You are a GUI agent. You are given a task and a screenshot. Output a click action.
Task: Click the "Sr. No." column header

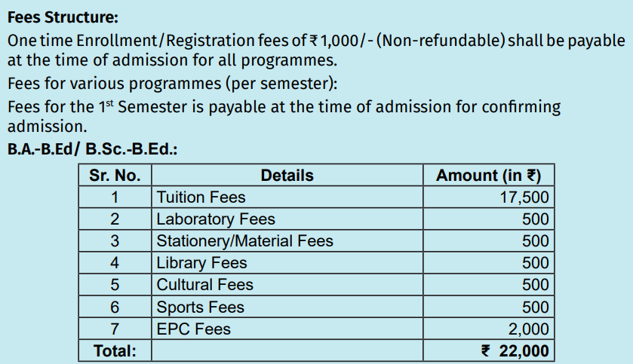(115, 176)
